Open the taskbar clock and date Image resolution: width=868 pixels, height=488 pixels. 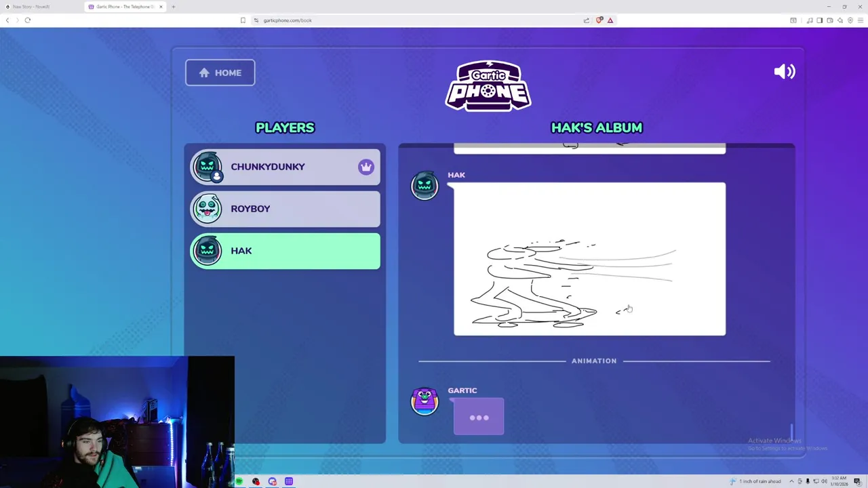[840, 481]
